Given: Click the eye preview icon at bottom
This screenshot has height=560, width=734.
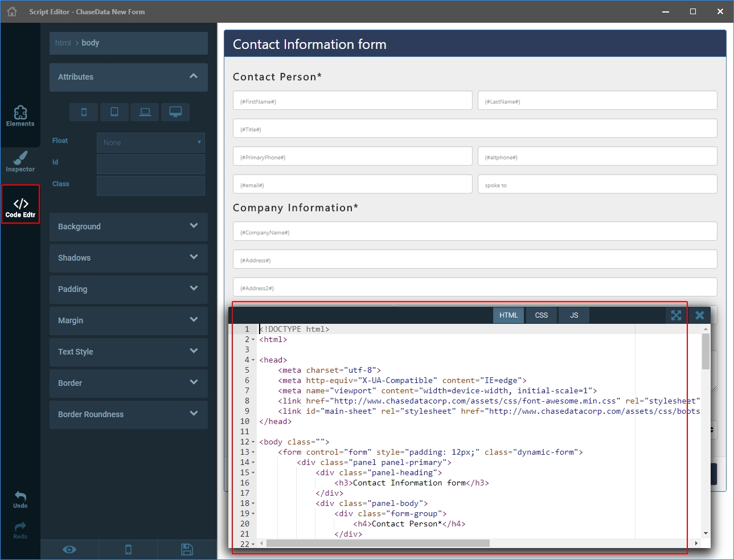Looking at the screenshot, I should (69, 549).
